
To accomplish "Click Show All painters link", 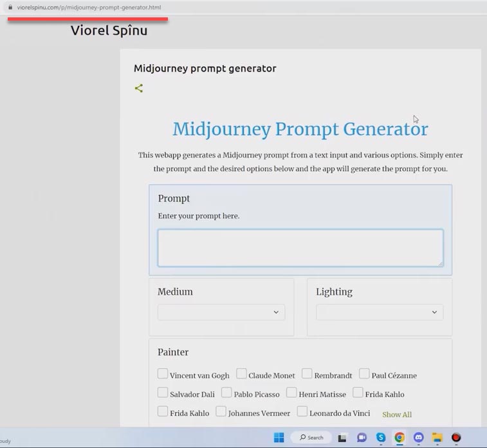I will point(397,415).
